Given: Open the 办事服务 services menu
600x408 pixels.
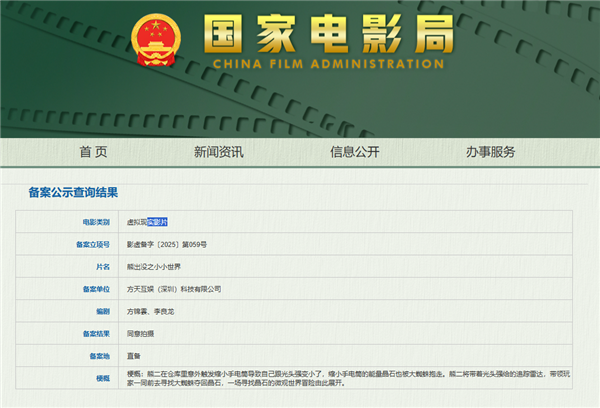Looking at the screenshot, I should coord(490,152).
